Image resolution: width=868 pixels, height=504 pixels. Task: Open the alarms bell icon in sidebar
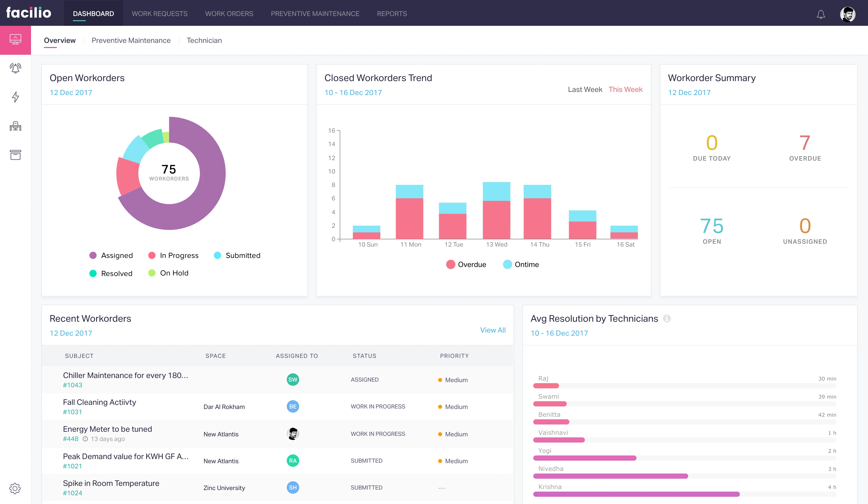pos(15,68)
